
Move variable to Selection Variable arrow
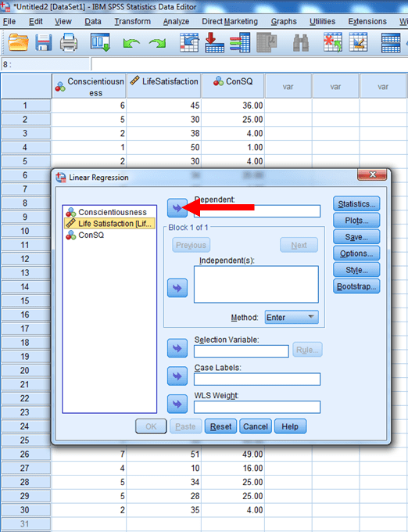point(177,348)
